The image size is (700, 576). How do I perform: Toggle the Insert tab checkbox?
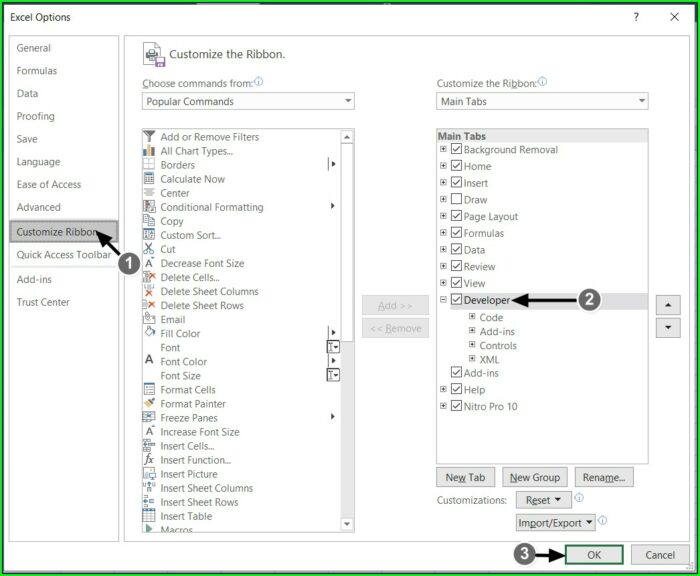pos(456,182)
